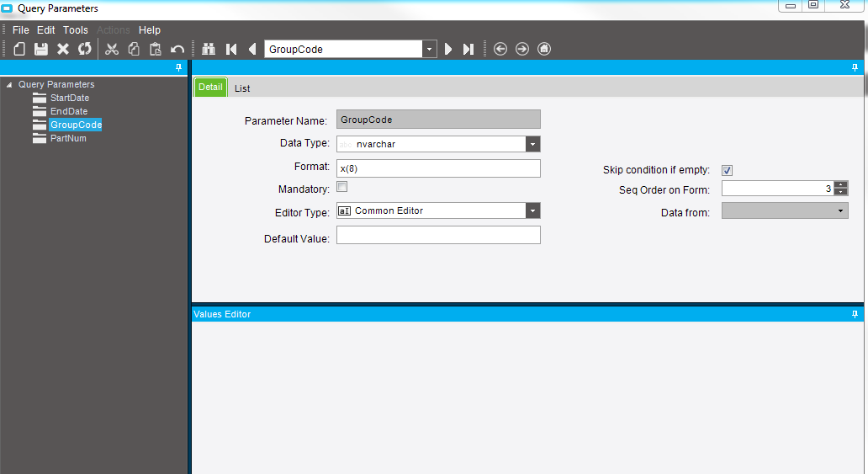This screenshot has height=474, width=868.
Task: Enable the Mandatory checkbox
Action: [342, 187]
